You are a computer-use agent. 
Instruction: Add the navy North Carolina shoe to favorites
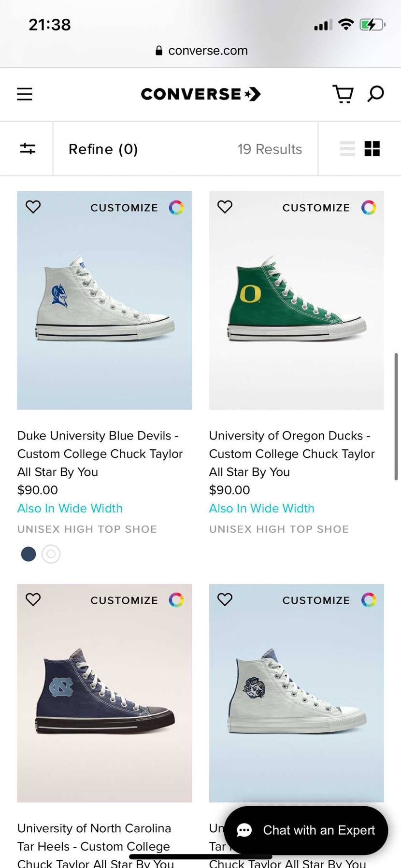[x=33, y=599]
